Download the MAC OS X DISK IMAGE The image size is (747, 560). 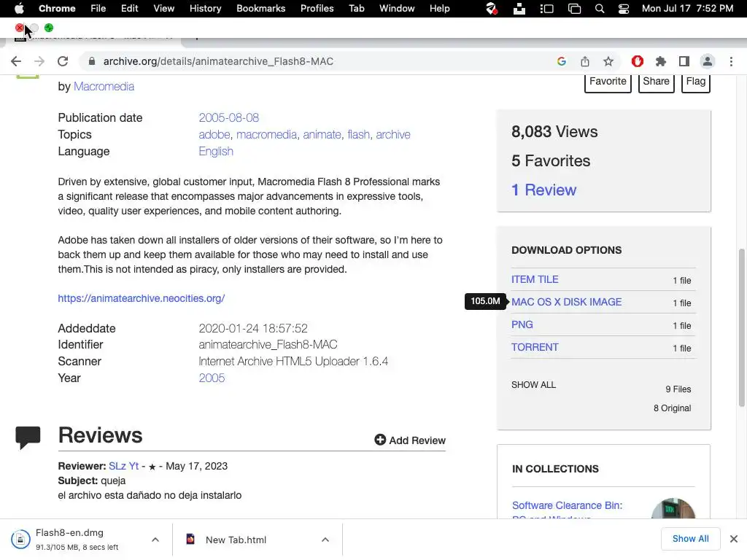566,302
